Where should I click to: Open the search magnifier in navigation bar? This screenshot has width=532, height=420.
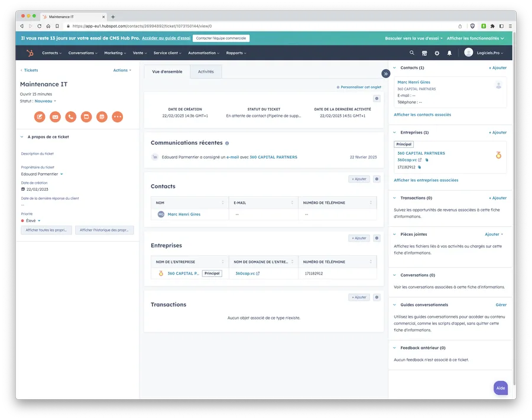pyautogui.click(x=411, y=53)
